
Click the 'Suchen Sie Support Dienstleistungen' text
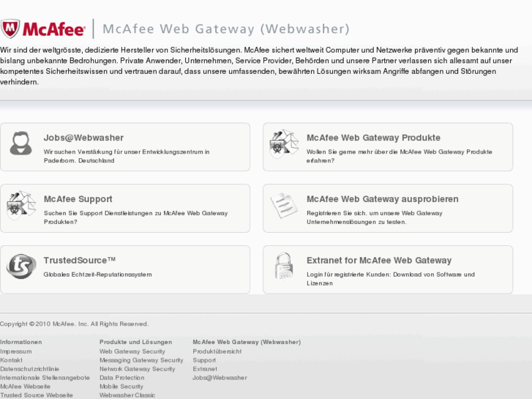pos(135,217)
